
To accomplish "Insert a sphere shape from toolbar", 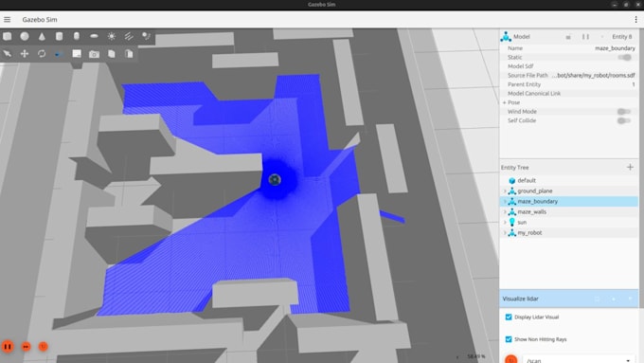I will (25, 36).
